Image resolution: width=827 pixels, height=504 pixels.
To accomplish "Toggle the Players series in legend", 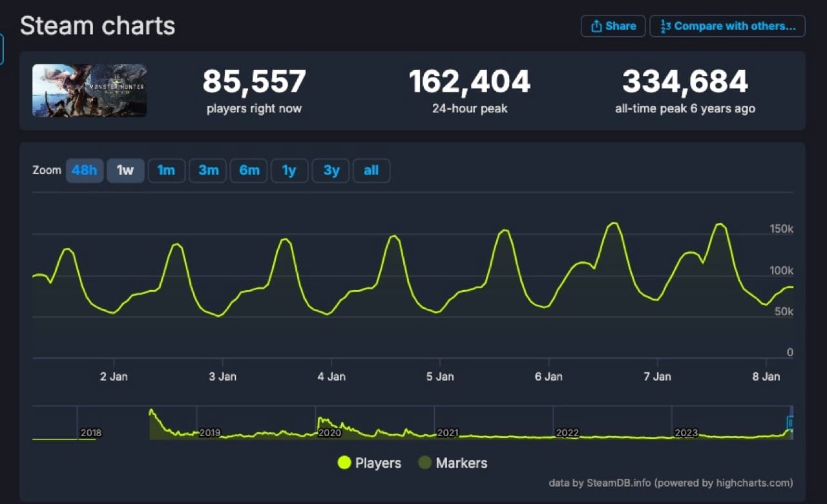I will (369, 463).
